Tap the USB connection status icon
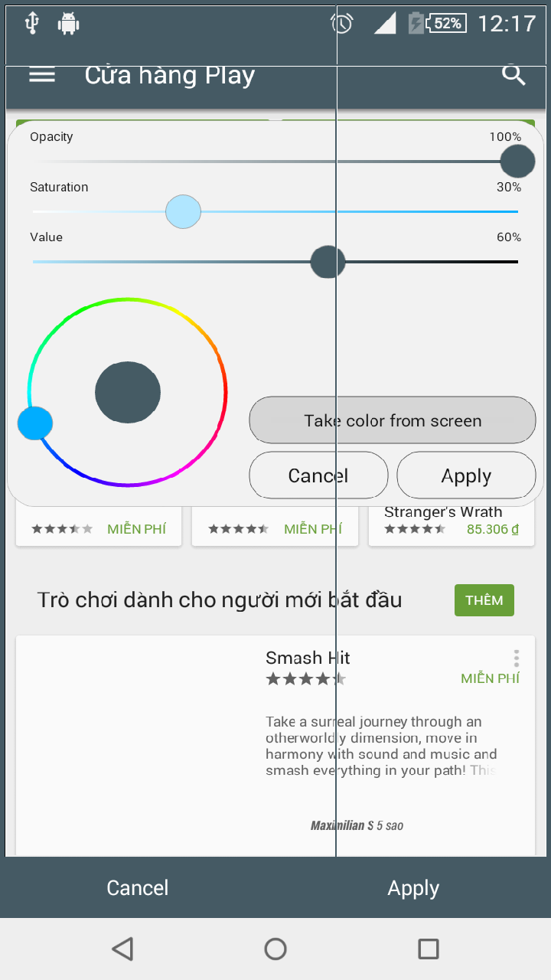The height and width of the screenshot is (980, 551). click(31, 24)
